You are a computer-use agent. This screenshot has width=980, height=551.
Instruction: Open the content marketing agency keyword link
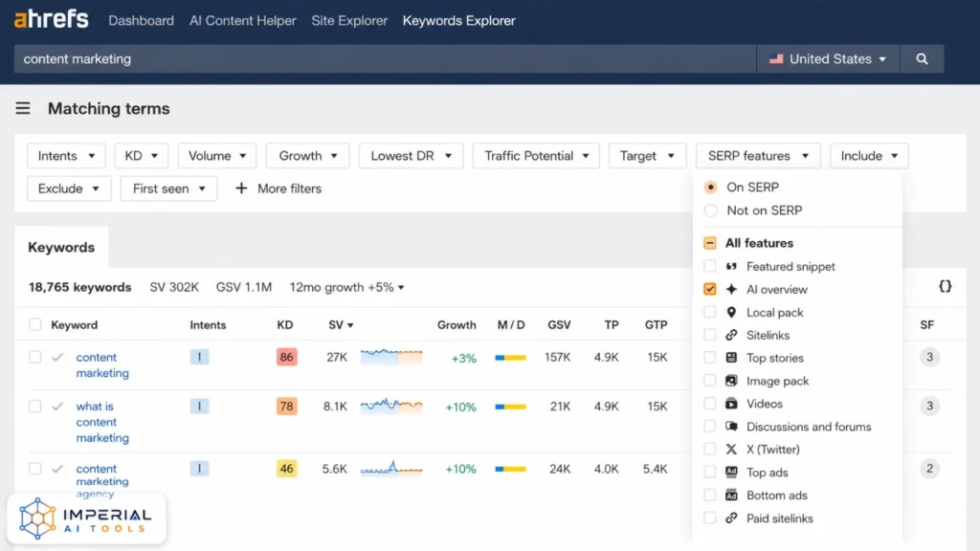102,481
